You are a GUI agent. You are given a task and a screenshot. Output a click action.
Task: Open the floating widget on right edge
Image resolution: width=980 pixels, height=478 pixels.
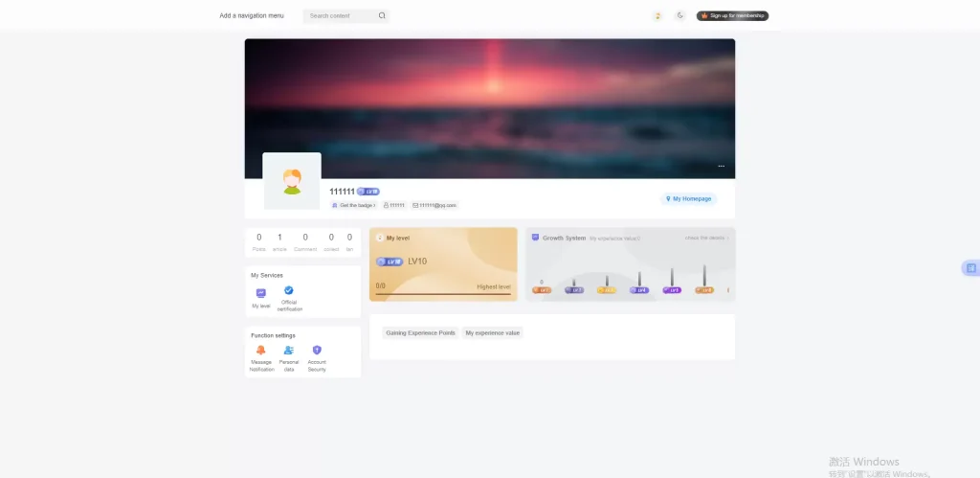(x=970, y=268)
